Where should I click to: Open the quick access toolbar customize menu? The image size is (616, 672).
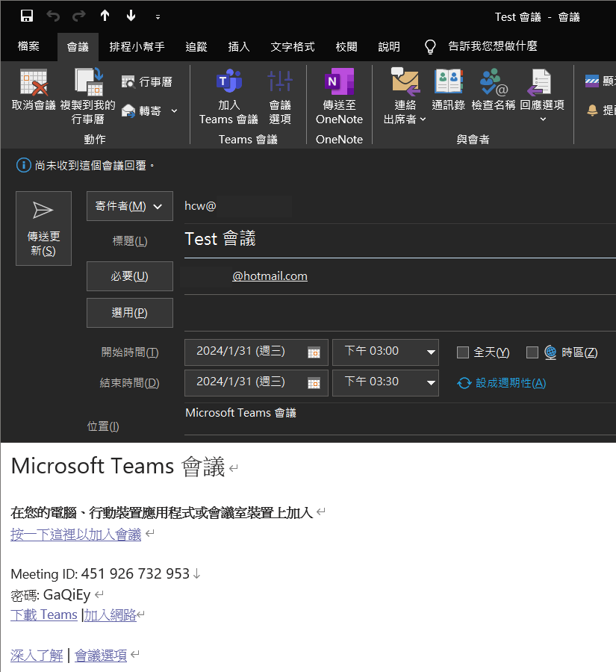[x=158, y=17]
